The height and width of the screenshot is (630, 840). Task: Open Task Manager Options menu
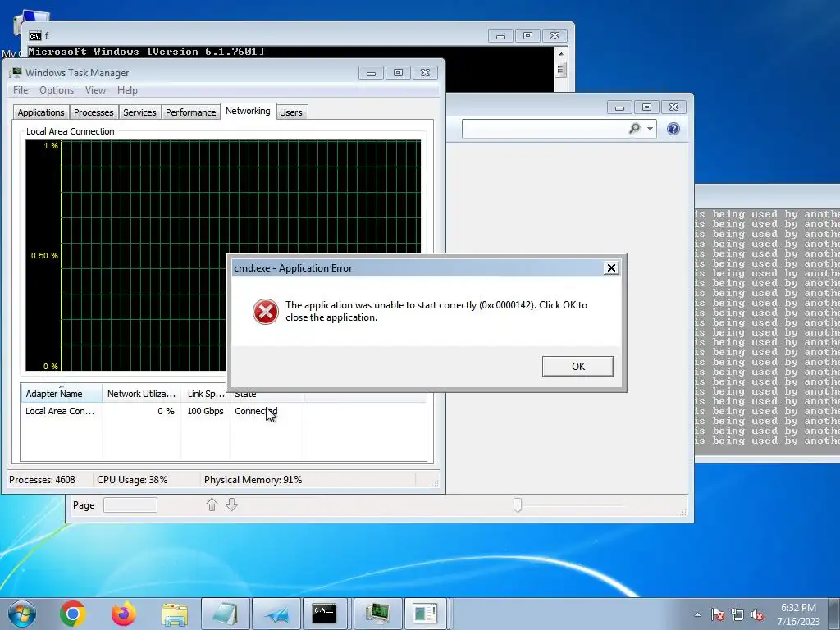click(x=57, y=90)
